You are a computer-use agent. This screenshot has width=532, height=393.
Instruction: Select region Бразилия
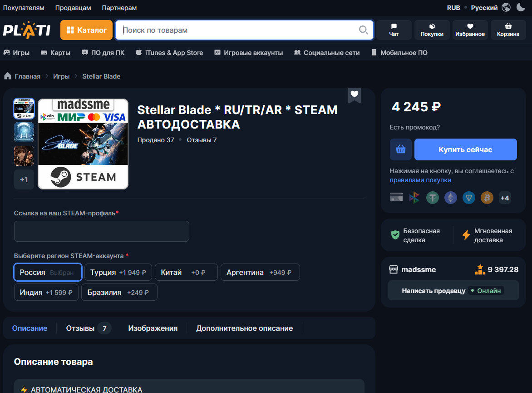(x=119, y=293)
